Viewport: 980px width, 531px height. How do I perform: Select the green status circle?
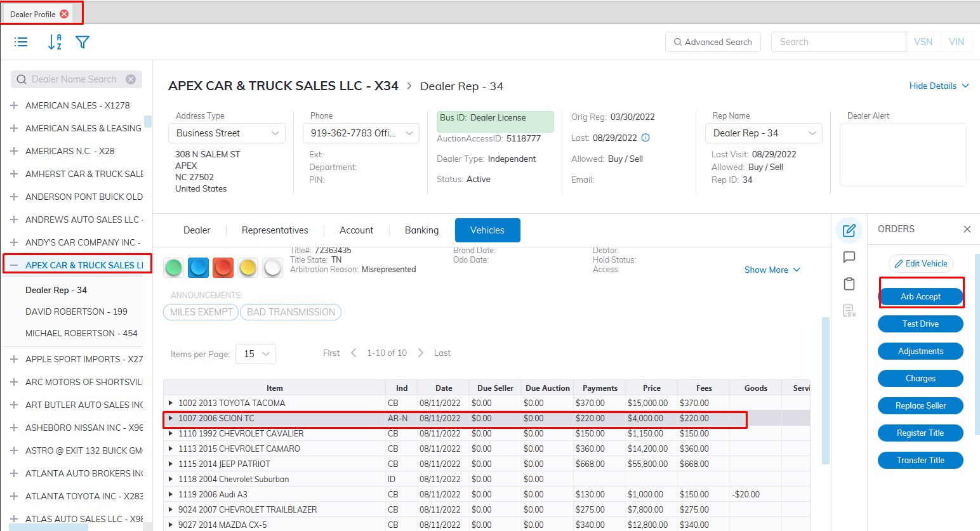pos(173,268)
